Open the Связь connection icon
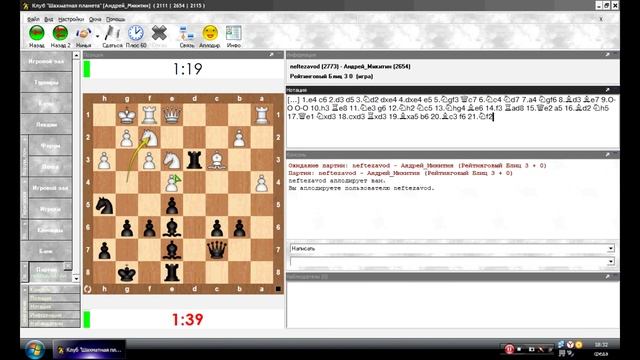The width and height of the screenshot is (640, 360). point(187,33)
